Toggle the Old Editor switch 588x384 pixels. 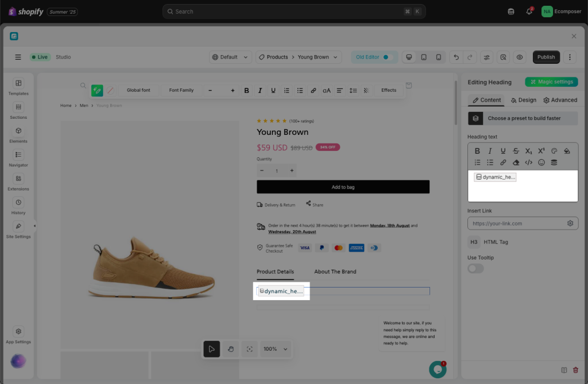pos(388,57)
